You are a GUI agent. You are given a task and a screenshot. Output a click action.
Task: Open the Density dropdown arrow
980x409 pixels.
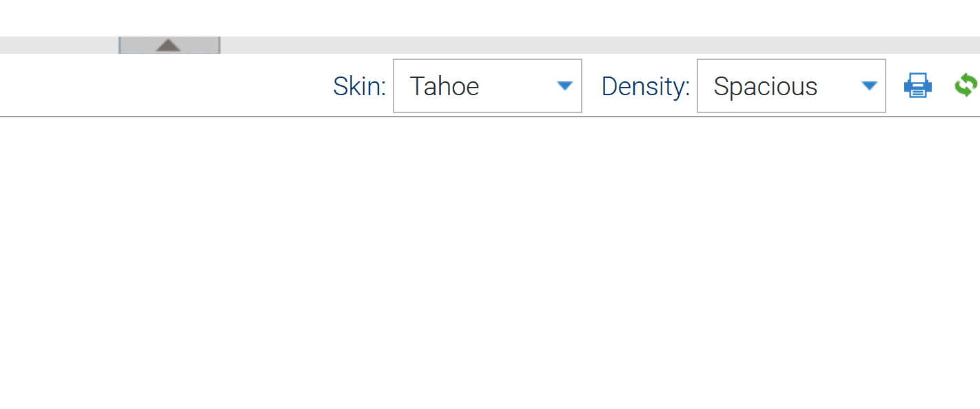click(x=869, y=86)
